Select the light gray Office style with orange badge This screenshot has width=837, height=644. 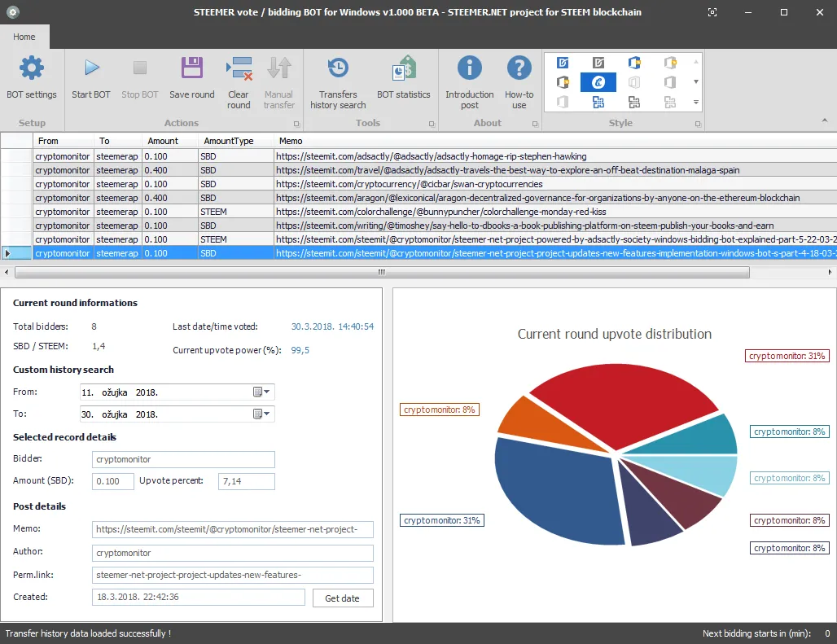670,63
